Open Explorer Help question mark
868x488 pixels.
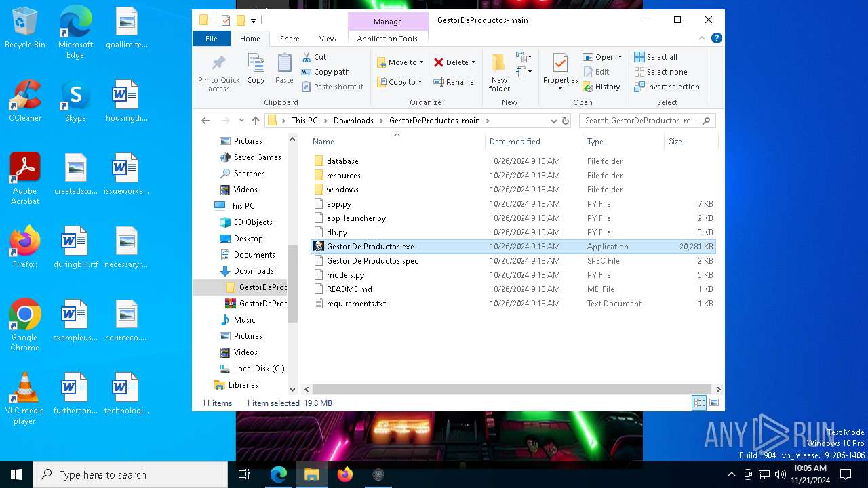716,39
